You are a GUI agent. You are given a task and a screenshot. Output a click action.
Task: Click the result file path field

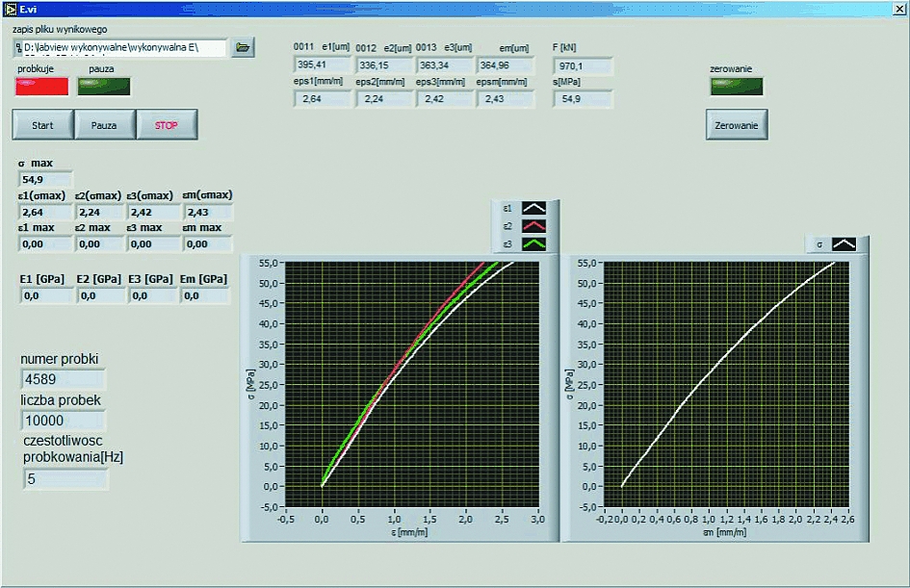120,47
